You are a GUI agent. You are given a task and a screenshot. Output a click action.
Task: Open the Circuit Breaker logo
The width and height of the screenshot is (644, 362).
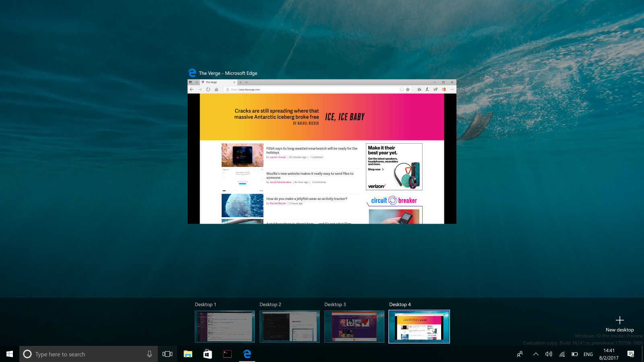point(394,200)
